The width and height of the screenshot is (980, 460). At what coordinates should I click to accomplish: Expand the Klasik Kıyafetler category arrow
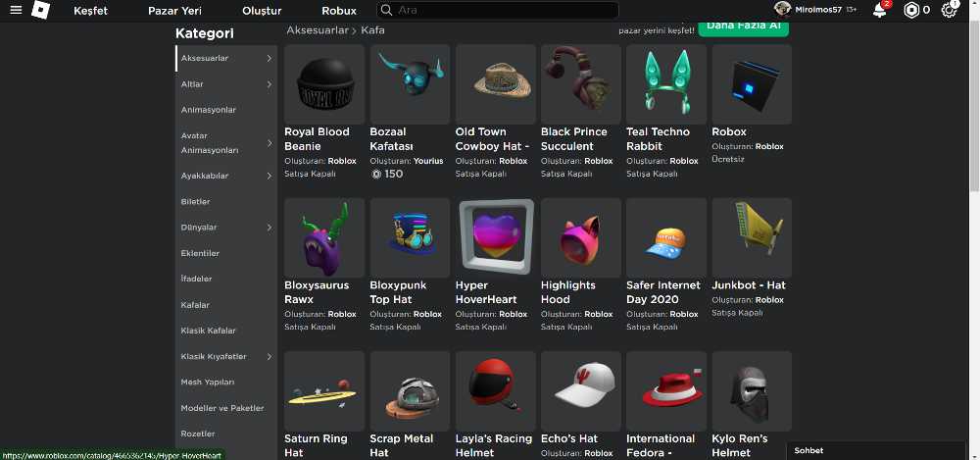click(x=269, y=357)
